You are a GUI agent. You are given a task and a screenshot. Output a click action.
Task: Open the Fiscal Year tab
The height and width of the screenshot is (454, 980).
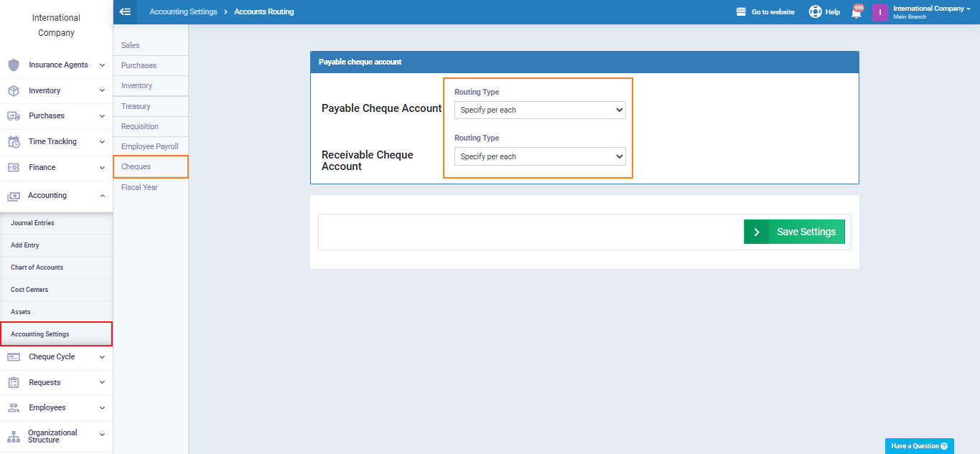click(139, 187)
